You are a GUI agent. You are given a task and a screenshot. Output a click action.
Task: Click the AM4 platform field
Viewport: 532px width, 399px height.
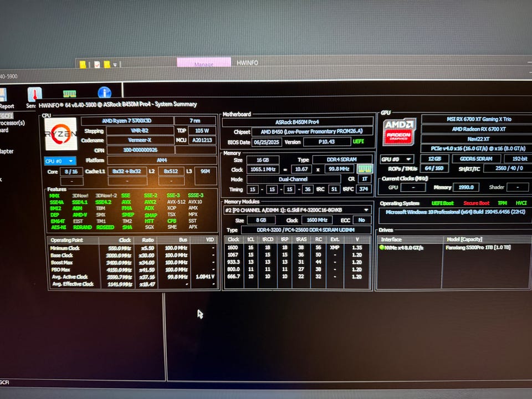click(162, 160)
